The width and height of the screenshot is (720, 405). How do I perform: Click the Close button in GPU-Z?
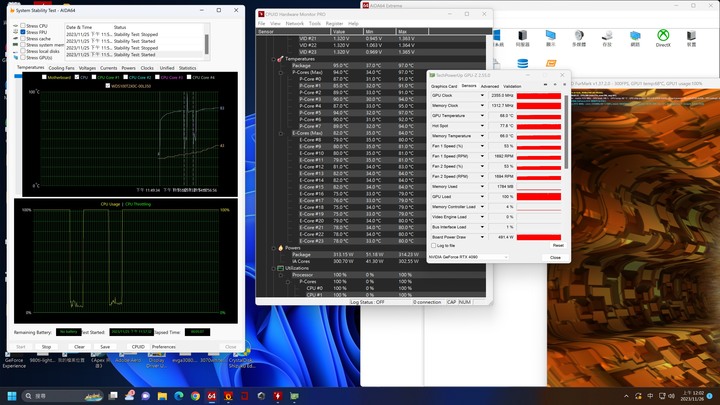coord(555,258)
